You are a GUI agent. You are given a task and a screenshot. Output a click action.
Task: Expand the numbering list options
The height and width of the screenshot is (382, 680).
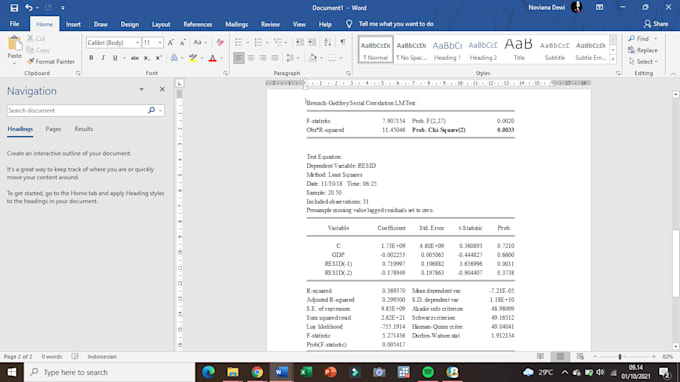click(267, 42)
